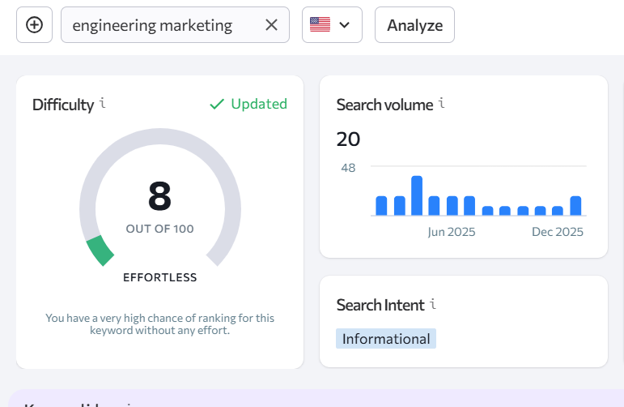Click the Search volume card heading
Viewport: 624px width, 407px height.
coord(385,105)
